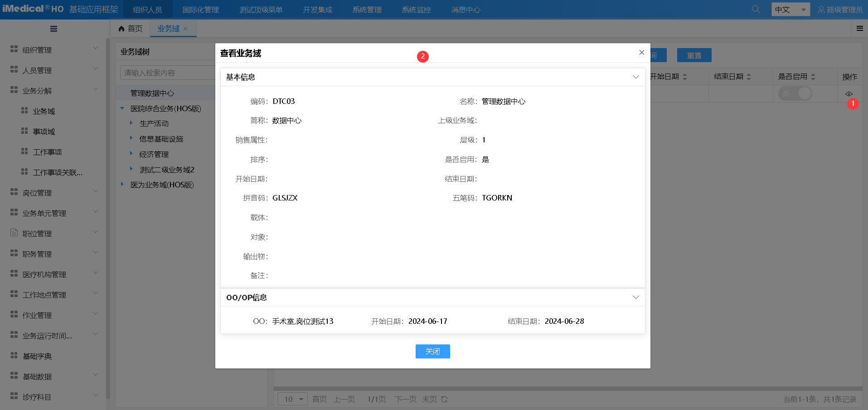Collapse the sidebar using the hamburger icon
This screenshot has width=868, height=410.
(x=53, y=29)
